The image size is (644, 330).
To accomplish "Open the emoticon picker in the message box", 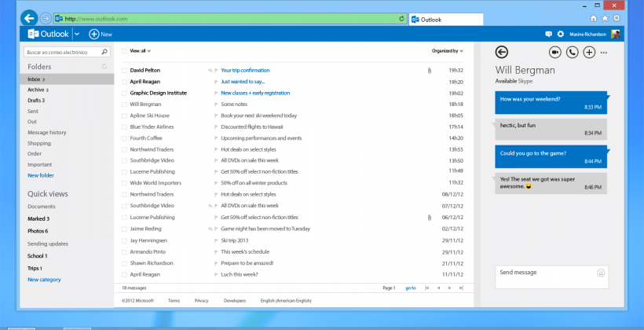I will tap(601, 273).
